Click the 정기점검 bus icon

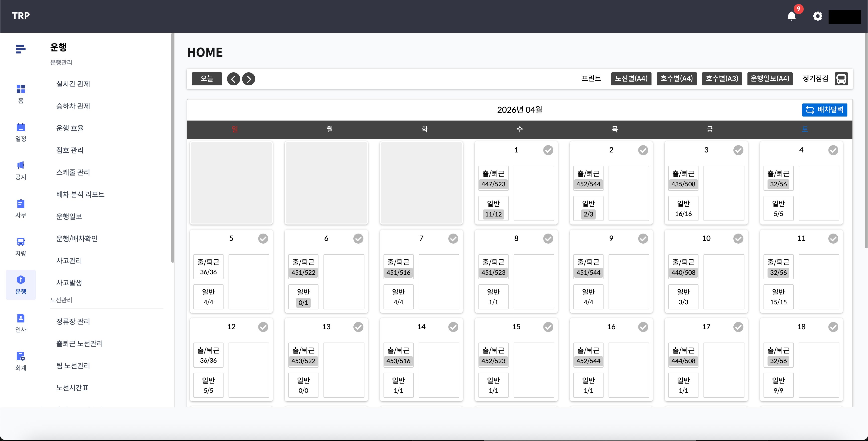pos(841,79)
